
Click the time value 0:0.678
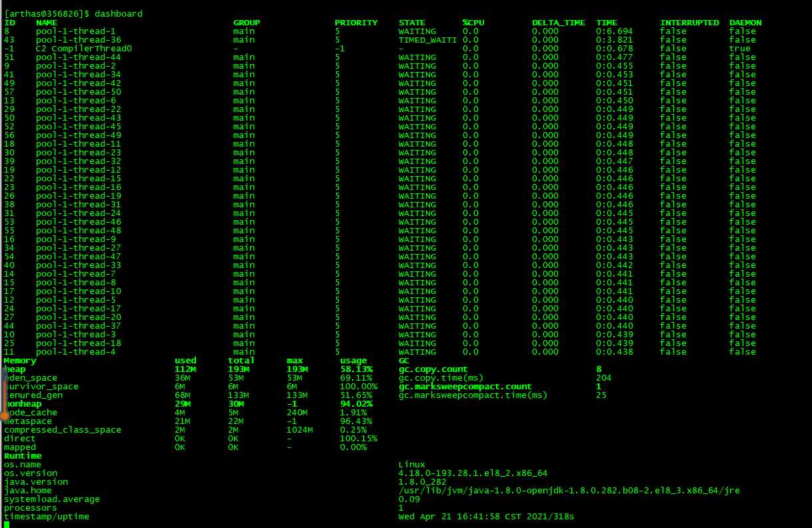coord(615,49)
